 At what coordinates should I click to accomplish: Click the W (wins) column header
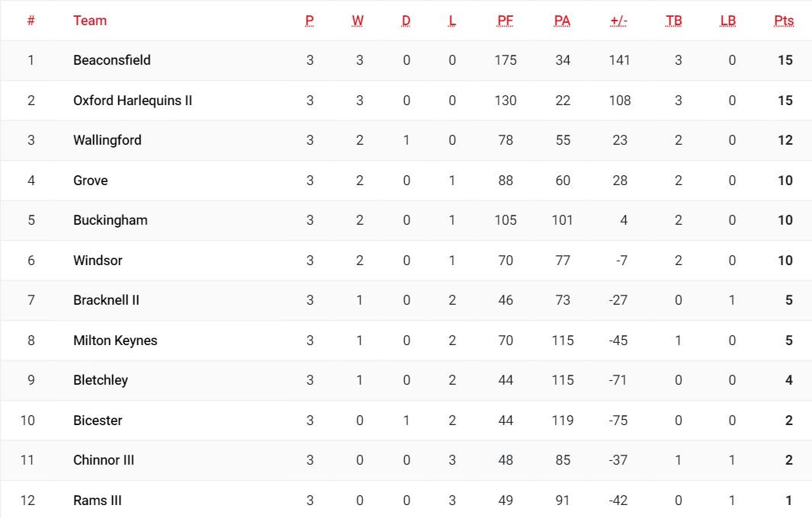coord(358,21)
